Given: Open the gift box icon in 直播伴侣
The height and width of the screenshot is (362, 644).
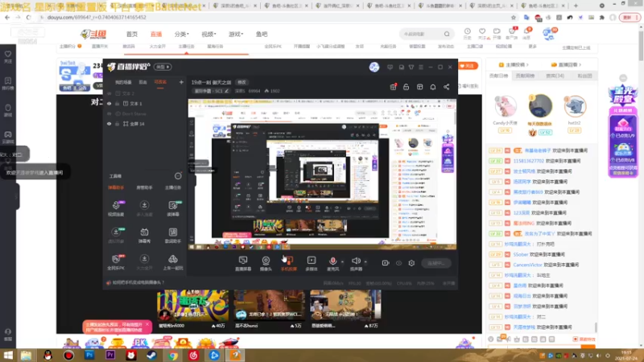Looking at the screenshot, I should pyautogui.click(x=393, y=87).
